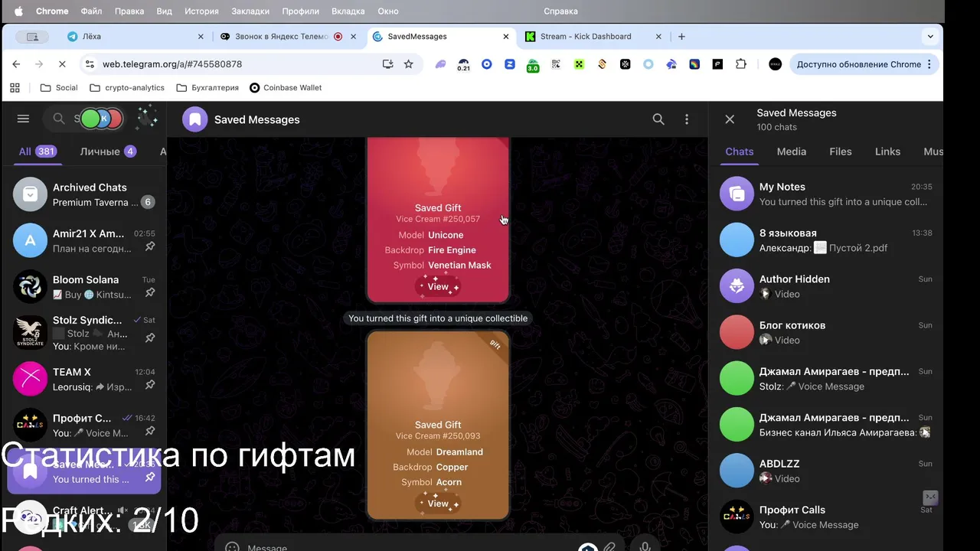
Task: Open the Stolz Syndic... chat
Action: coord(84,333)
